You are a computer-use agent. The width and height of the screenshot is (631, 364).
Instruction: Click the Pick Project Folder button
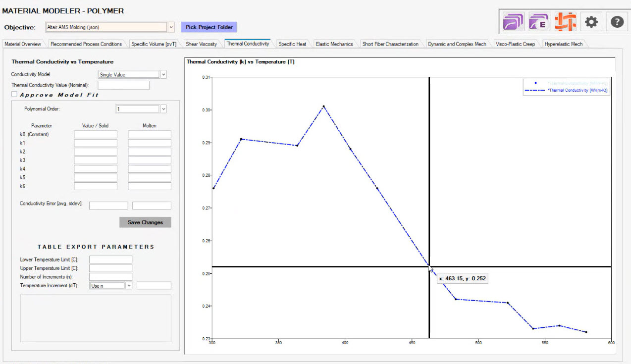point(209,27)
